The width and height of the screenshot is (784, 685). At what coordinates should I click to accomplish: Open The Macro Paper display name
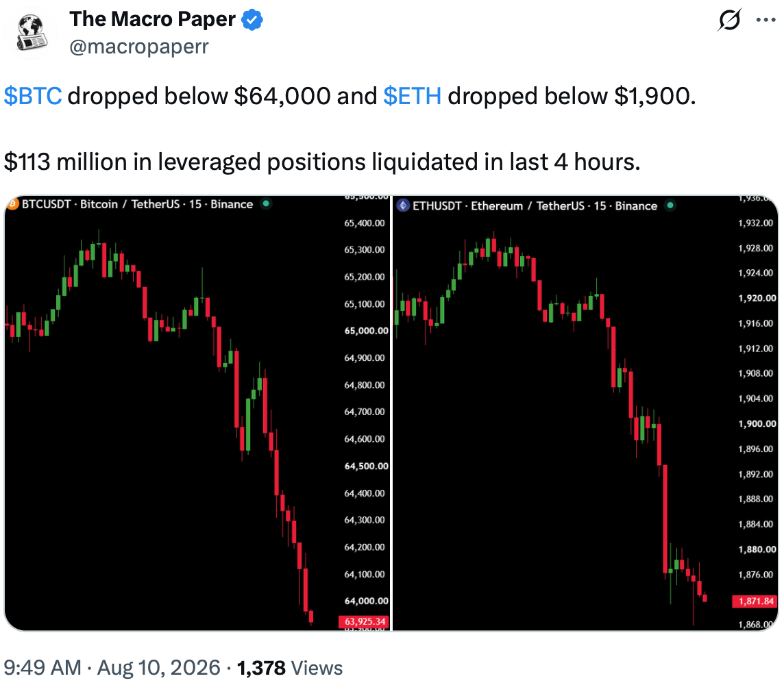(x=153, y=19)
